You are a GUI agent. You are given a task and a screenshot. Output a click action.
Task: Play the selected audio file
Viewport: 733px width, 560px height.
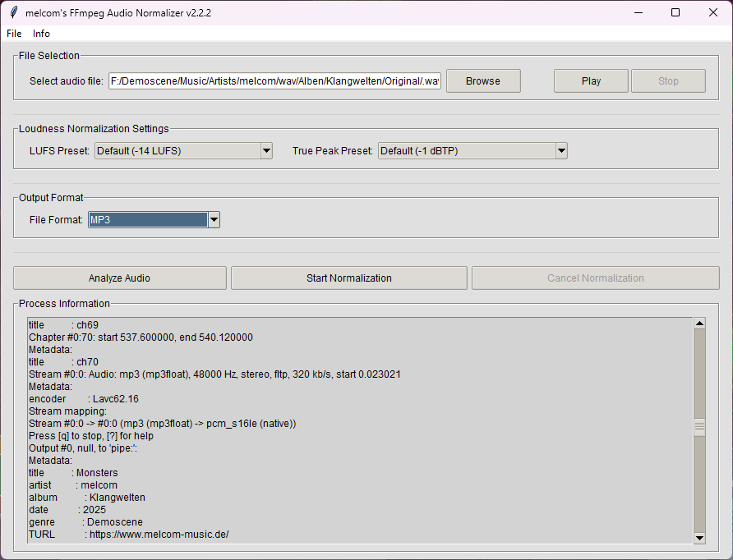pyautogui.click(x=591, y=81)
